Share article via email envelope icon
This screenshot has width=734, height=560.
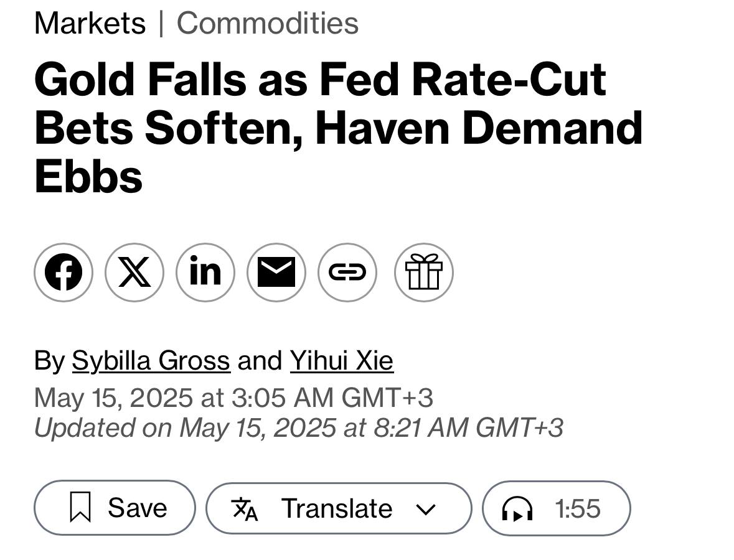[276, 273]
